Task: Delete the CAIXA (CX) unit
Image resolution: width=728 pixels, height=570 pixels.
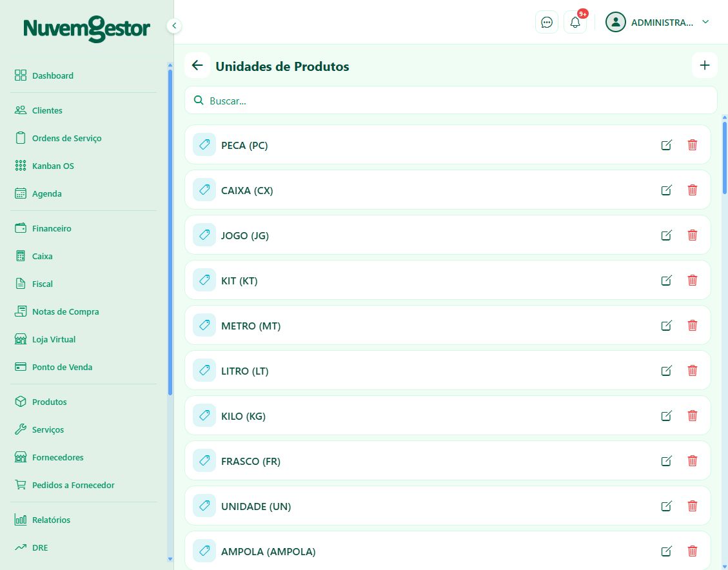Action: click(x=693, y=190)
